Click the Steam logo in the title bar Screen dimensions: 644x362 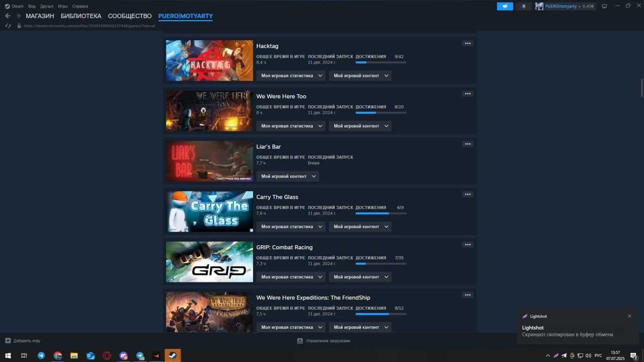pyautogui.click(x=7, y=6)
